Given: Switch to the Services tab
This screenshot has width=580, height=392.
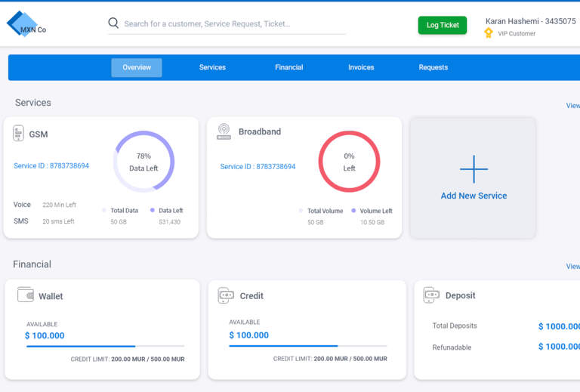Looking at the screenshot, I should (x=212, y=67).
